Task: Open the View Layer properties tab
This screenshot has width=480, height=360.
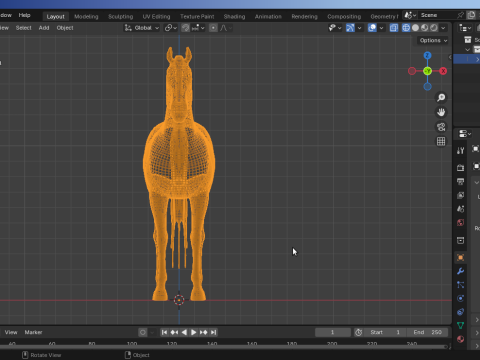Action: 460,195
